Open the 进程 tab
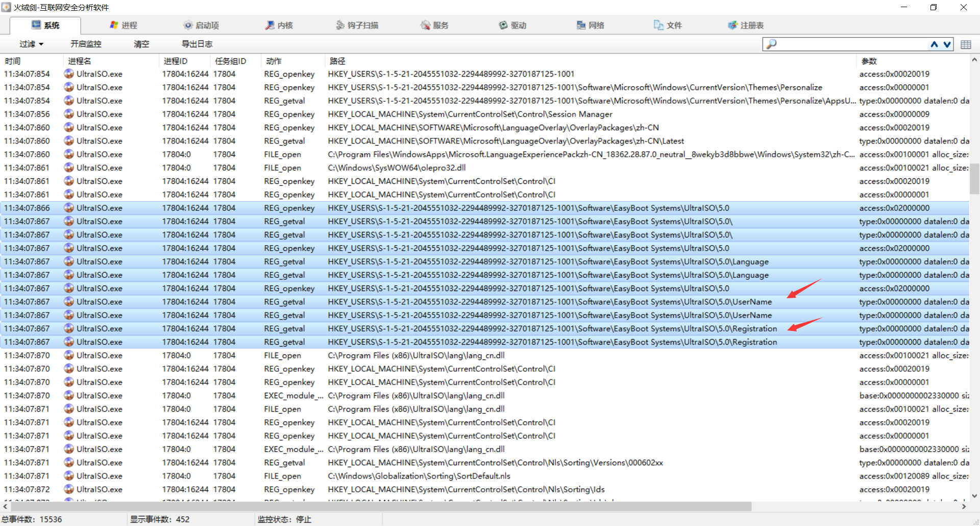Screen dimensions: 980x526 (124, 25)
